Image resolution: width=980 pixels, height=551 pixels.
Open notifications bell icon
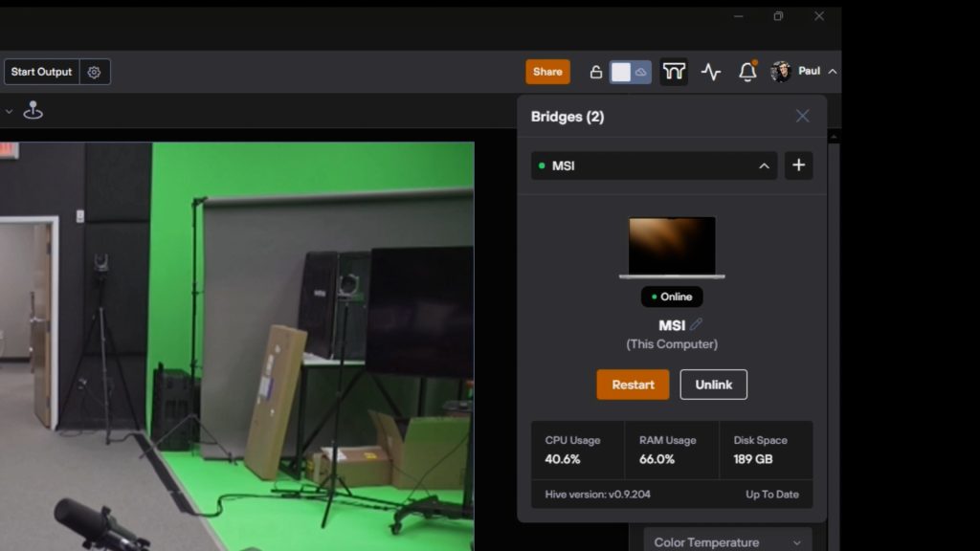point(747,72)
